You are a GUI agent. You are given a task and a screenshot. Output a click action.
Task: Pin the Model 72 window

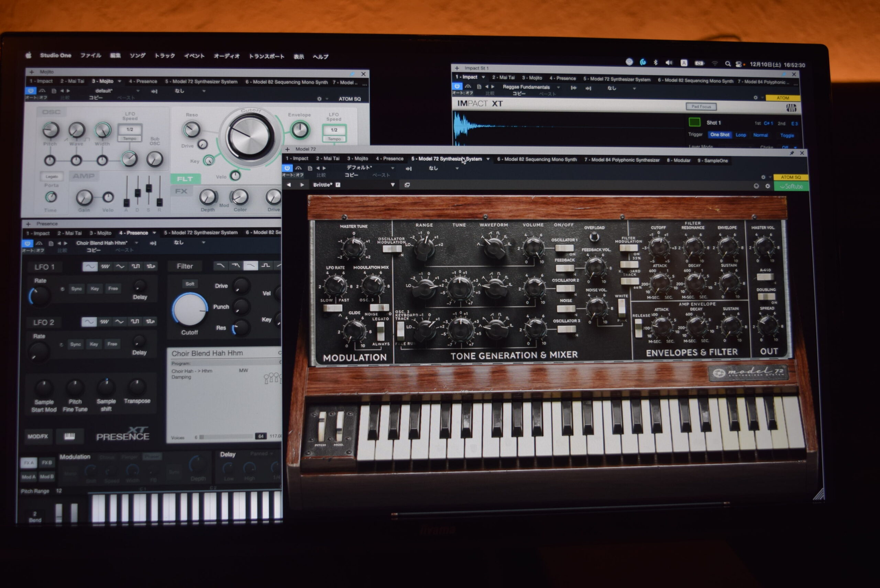point(791,153)
